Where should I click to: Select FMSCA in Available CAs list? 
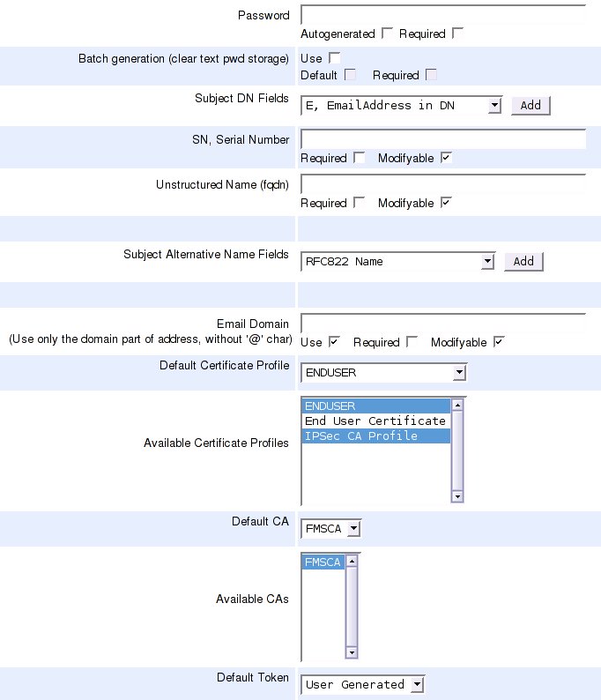coord(323,562)
